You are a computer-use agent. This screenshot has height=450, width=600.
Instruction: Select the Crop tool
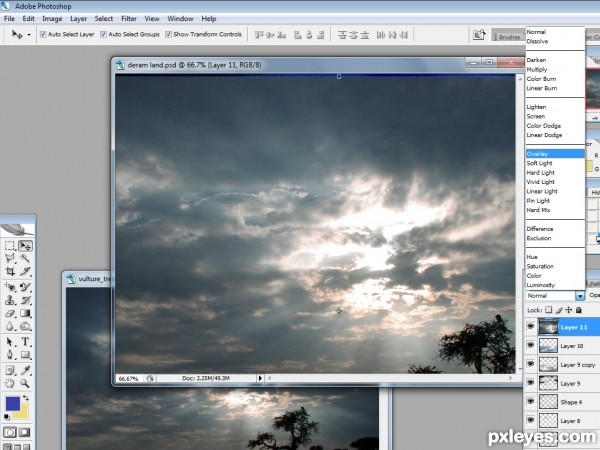tap(10, 272)
